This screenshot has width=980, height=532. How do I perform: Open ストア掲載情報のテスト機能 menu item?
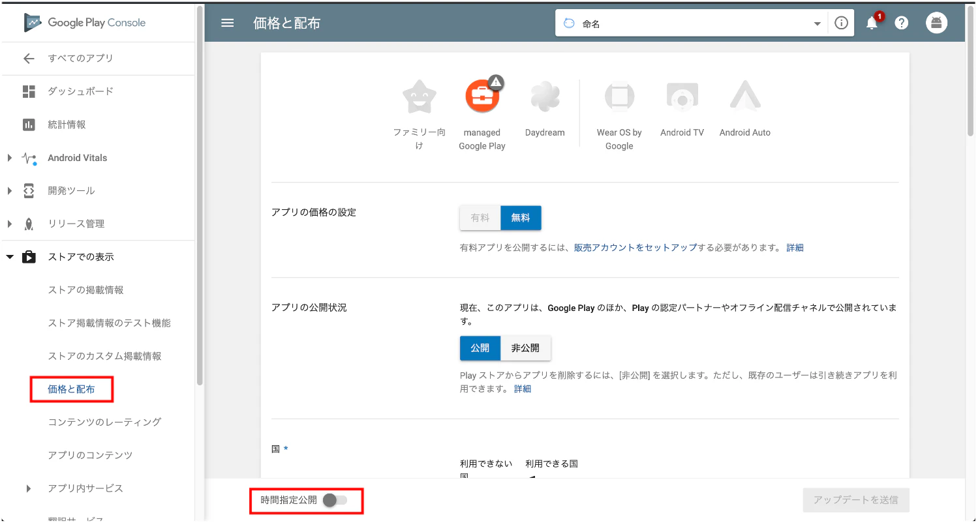click(x=109, y=323)
